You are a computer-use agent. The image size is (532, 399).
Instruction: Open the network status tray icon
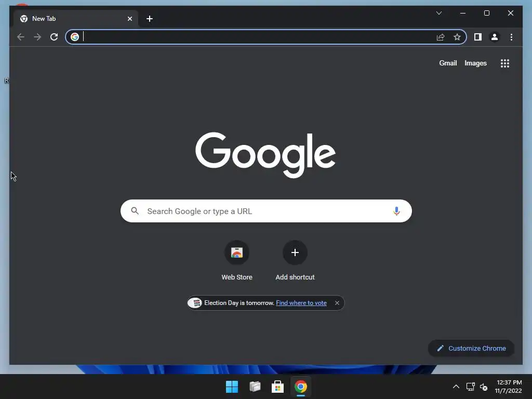click(x=470, y=387)
